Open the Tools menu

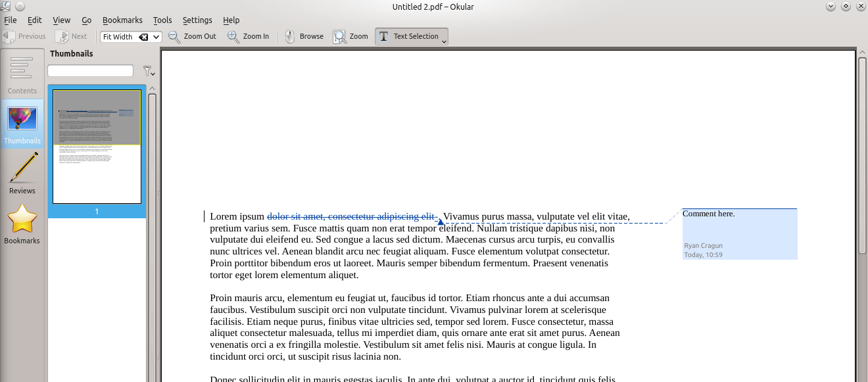pos(162,20)
